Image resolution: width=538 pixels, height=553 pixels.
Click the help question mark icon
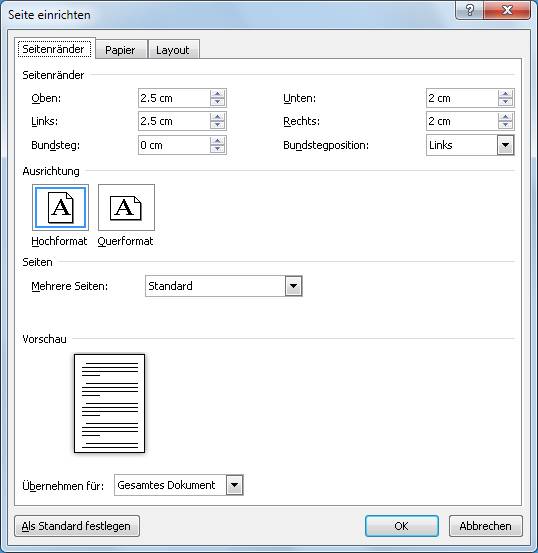click(470, 10)
